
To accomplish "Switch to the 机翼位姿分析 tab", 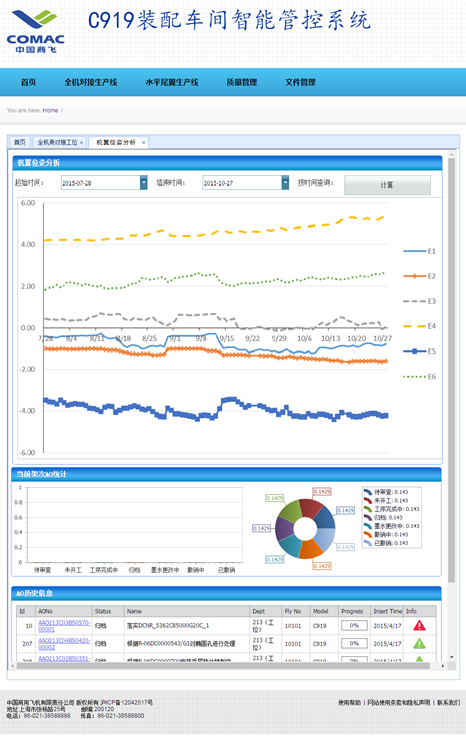I will pyautogui.click(x=116, y=142).
